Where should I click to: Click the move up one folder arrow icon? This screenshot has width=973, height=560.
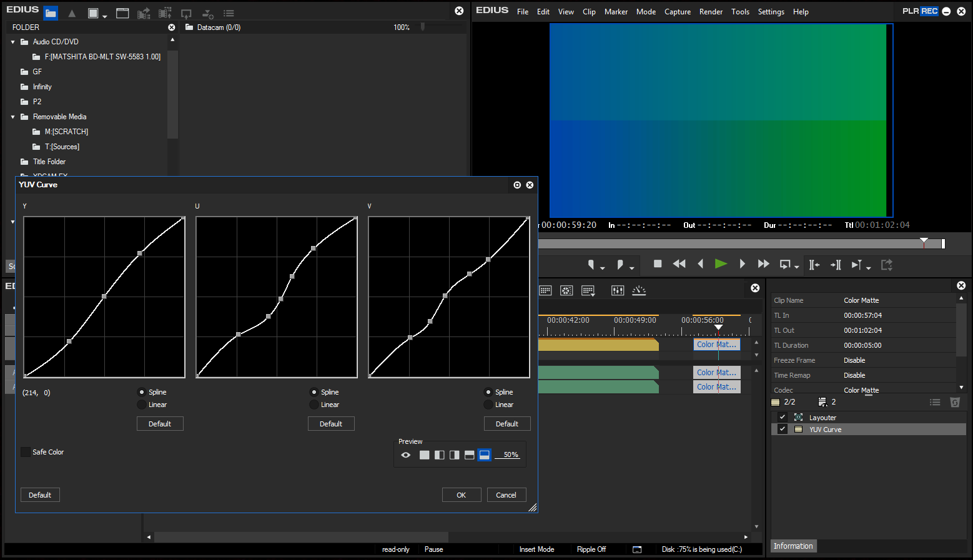[x=72, y=13]
